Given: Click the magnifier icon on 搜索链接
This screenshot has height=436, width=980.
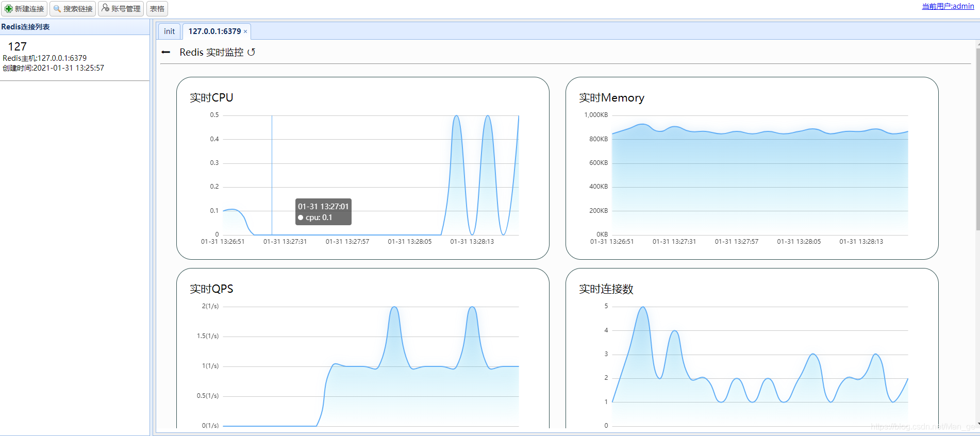Looking at the screenshot, I should 57,9.
